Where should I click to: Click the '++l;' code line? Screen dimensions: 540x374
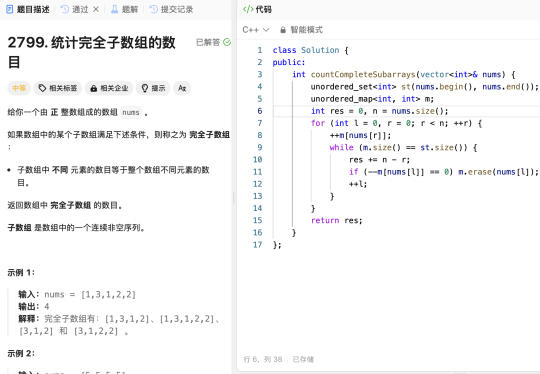(358, 184)
